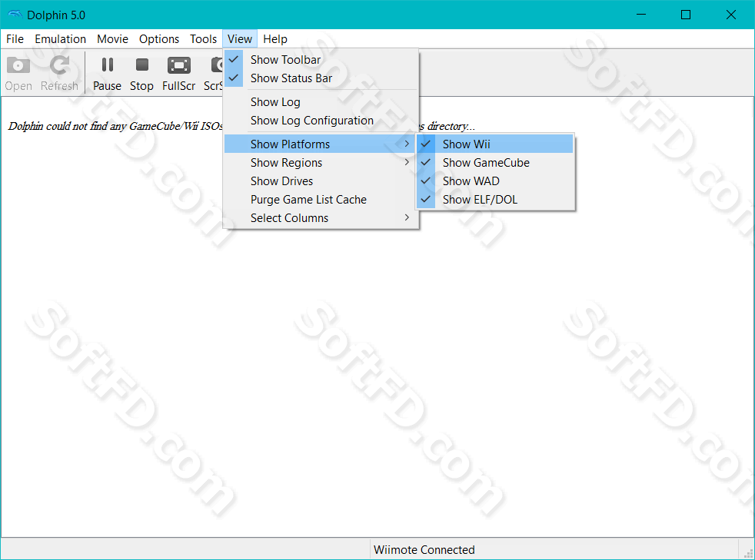The image size is (755, 560).
Task: Expand the Show Platforms submenu
Action: coord(321,144)
